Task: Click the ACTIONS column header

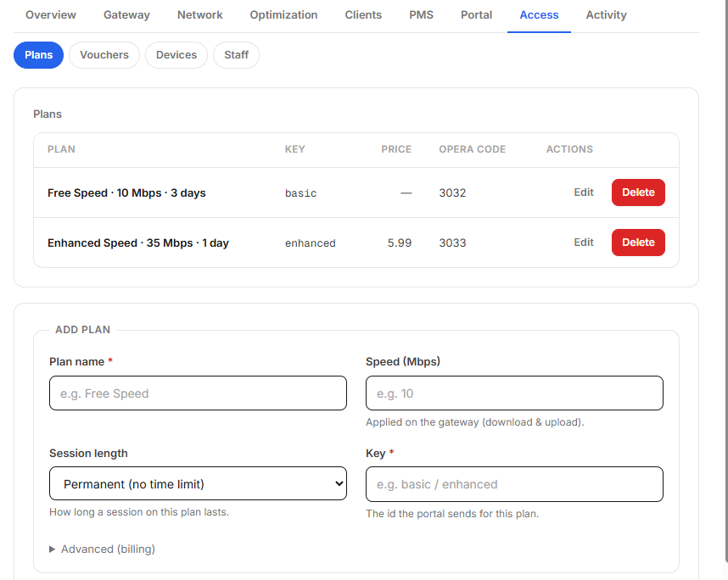Action: [x=569, y=149]
